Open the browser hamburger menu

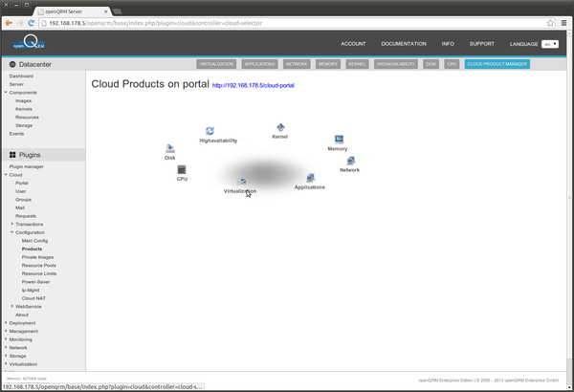click(x=563, y=23)
